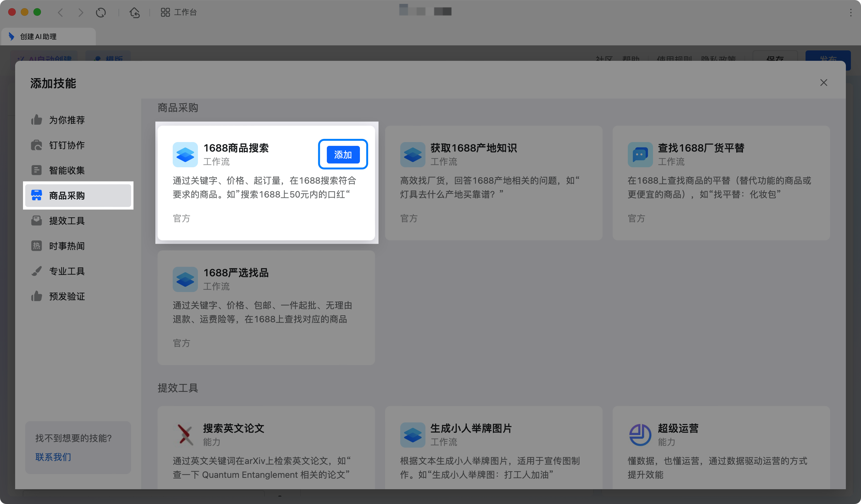Select 预发验证 category
This screenshot has height=504, width=861.
[78, 296]
